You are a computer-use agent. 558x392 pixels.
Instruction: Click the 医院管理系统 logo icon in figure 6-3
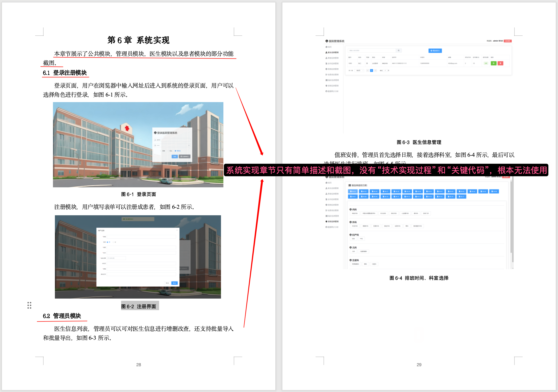click(x=327, y=41)
